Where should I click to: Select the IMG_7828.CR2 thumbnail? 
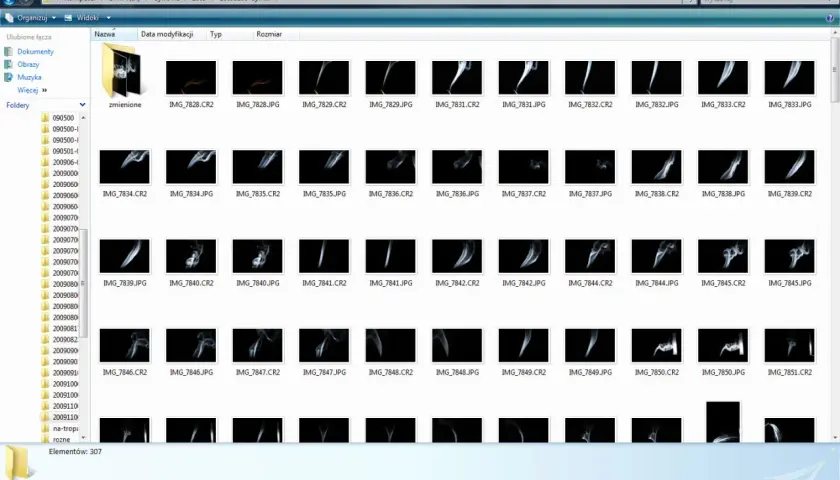(x=191, y=78)
